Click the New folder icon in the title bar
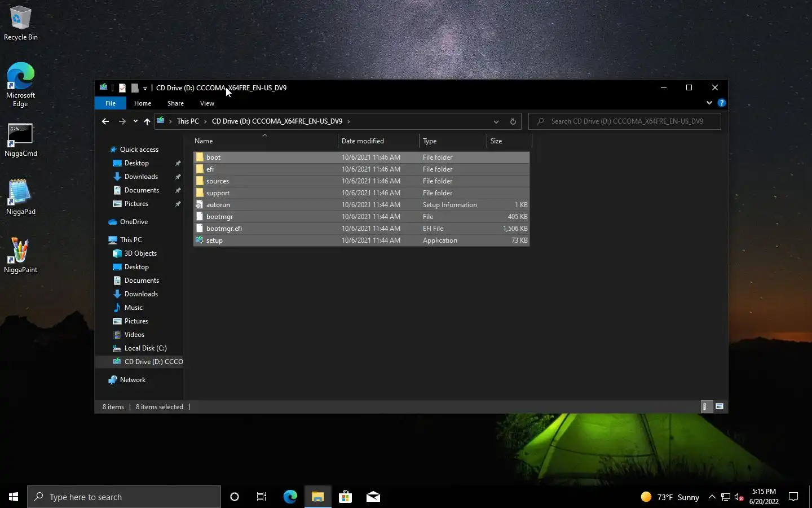 [135, 87]
